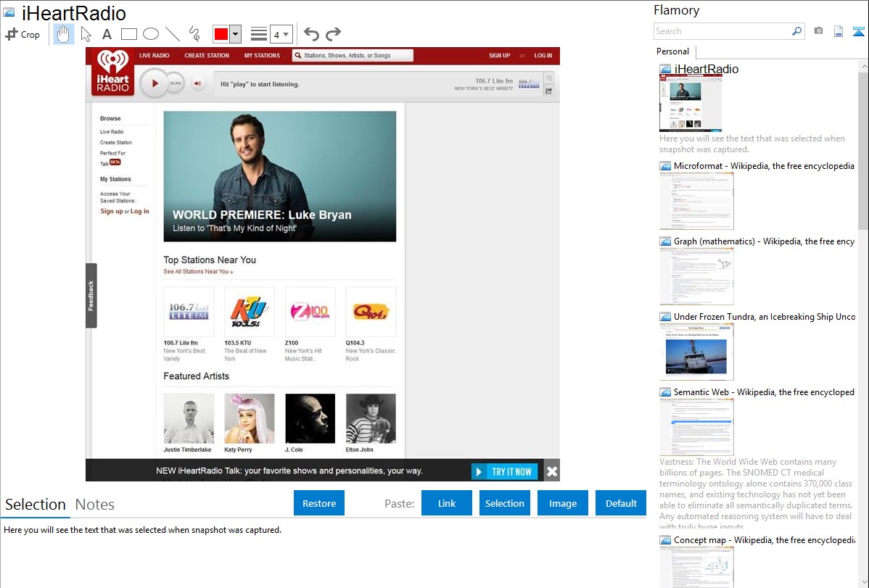Viewport: 869px width, 588px height.
Task: Select the Crop tool
Action: point(22,34)
